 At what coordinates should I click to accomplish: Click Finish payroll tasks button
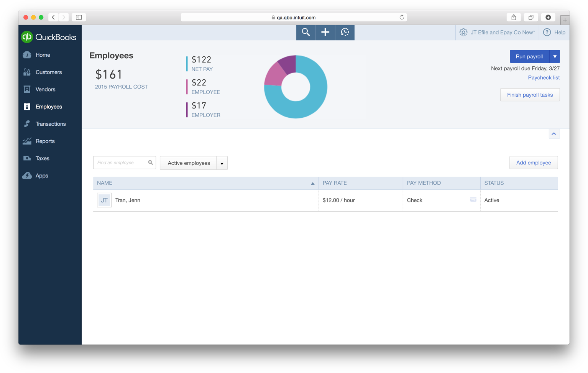(530, 95)
